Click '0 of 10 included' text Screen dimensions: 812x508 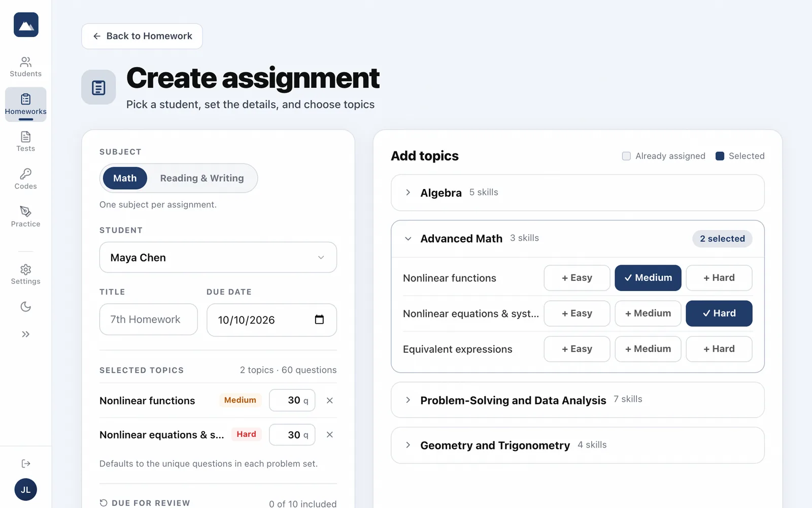(303, 503)
